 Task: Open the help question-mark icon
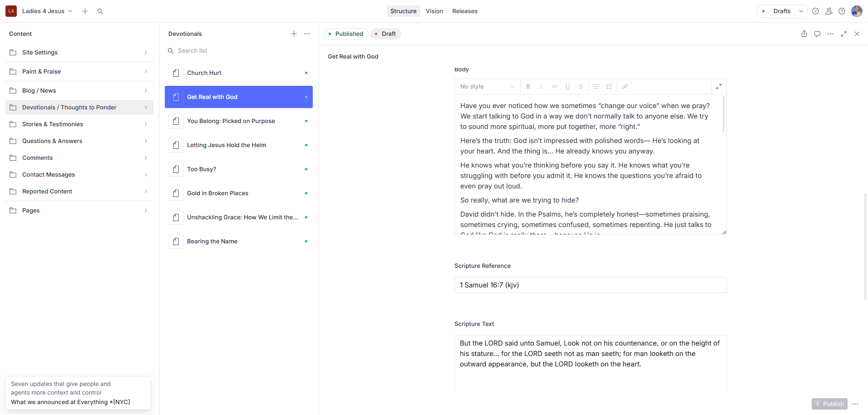coord(842,11)
